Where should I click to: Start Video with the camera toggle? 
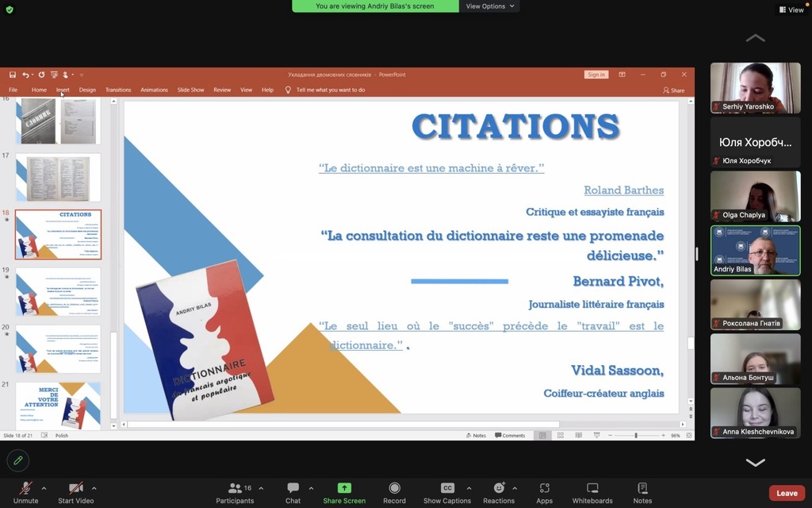(x=76, y=493)
